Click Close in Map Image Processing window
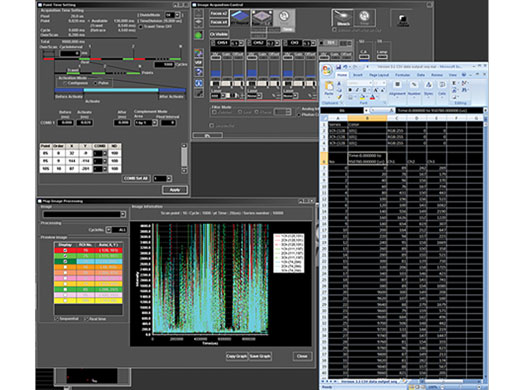 point(302,356)
